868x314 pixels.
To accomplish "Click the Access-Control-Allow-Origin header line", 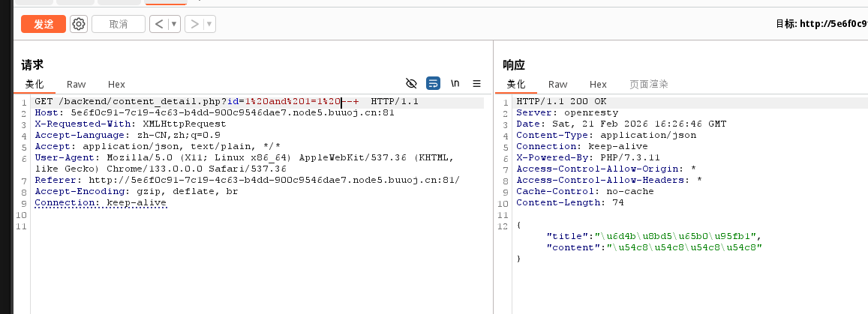I will coord(606,169).
